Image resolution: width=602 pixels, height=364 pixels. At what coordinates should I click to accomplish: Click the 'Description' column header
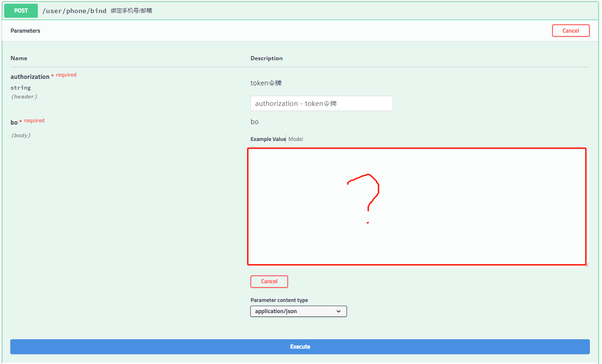click(267, 58)
